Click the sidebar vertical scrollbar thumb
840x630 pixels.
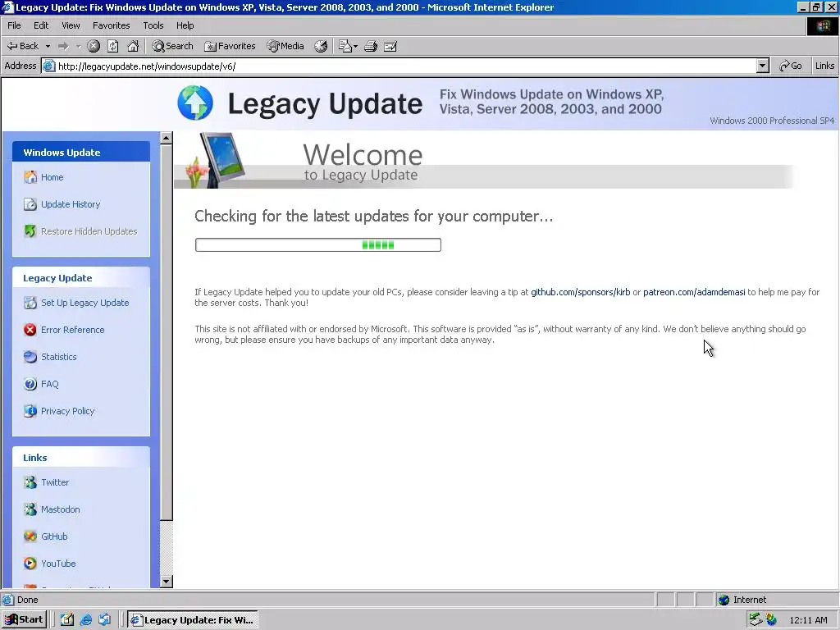click(166, 332)
